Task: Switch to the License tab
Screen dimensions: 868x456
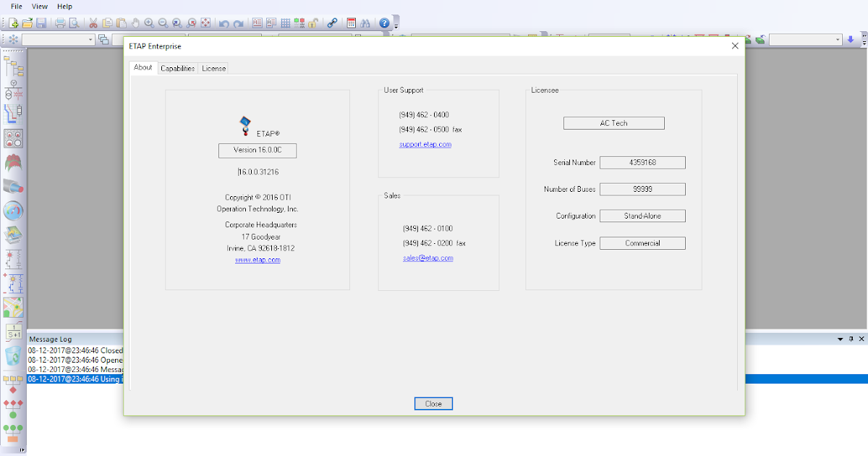Action: (213, 68)
